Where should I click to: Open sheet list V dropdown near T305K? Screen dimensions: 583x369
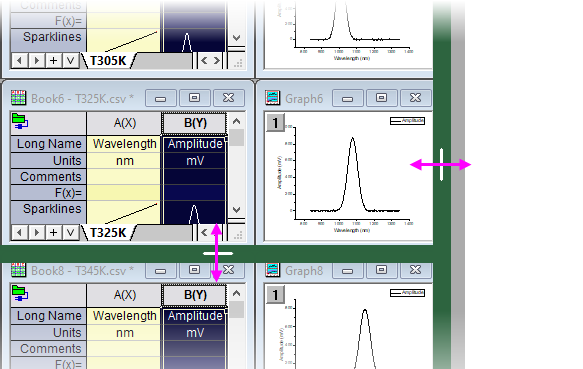pyautogui.click(x=70, y=61)
